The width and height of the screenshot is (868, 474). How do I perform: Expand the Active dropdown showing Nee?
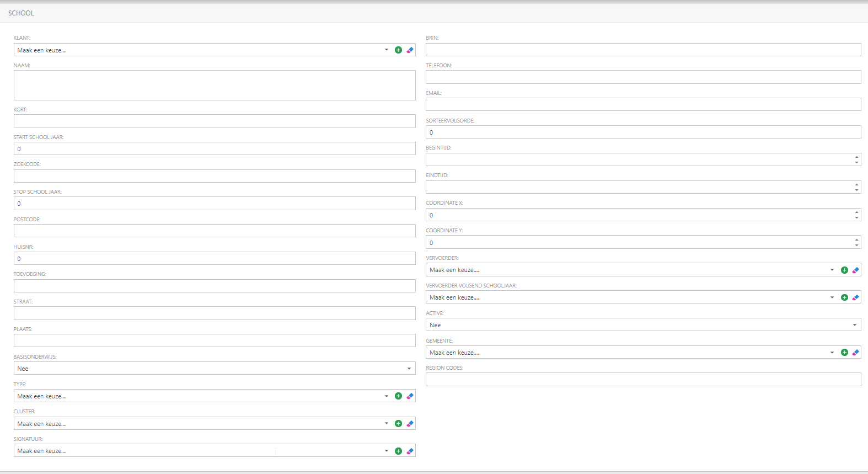854,325
